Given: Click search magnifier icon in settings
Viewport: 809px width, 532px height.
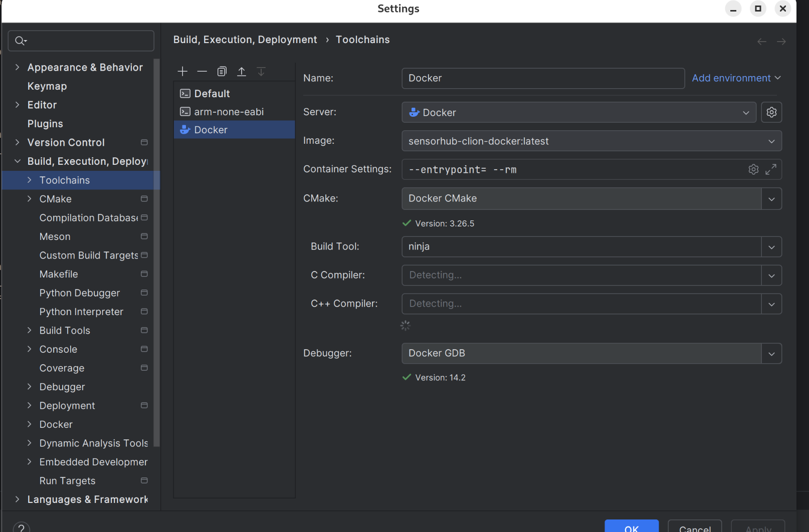Looking at the screenshot, I should [x=21, y=41].
